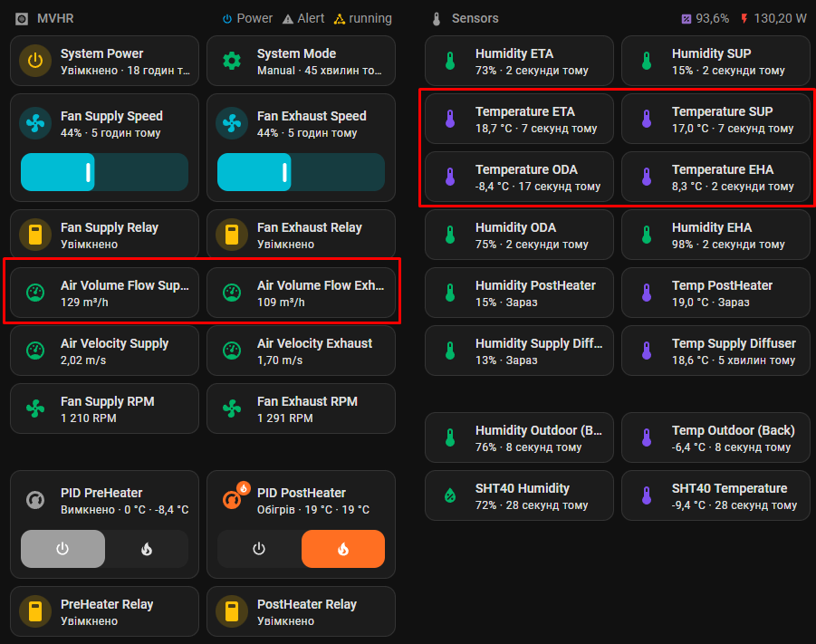
Task: Toggle the PostHeater Relay switch icon
Action: pyautogui.click(x=232, y=612)
